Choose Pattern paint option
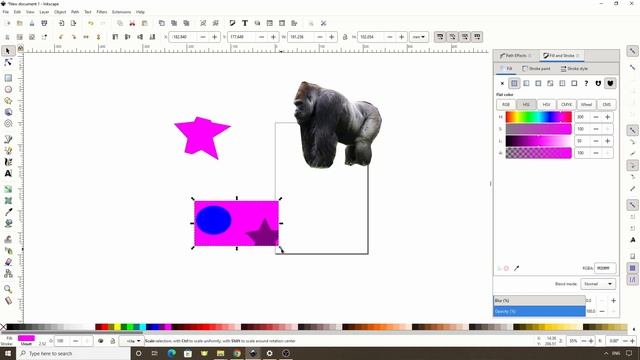 click(562, 83)
